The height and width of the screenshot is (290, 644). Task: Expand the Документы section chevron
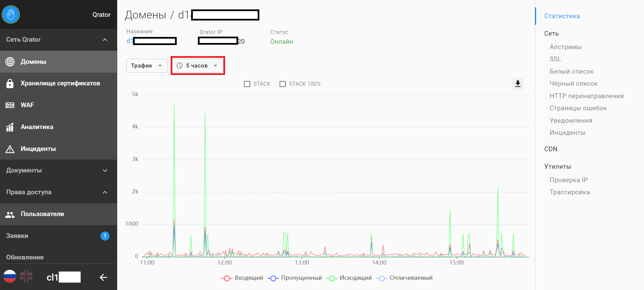click(x=105, y=171)
